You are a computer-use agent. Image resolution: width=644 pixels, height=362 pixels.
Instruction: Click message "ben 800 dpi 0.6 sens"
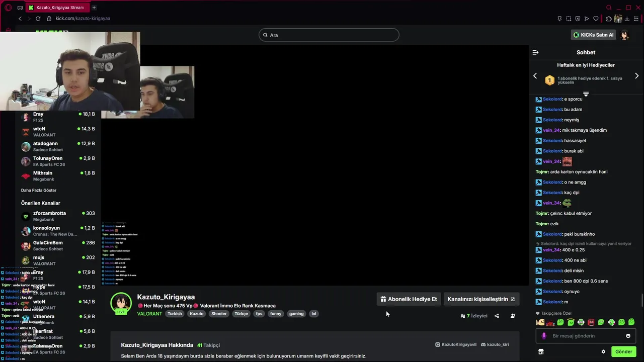coord(586,281)
